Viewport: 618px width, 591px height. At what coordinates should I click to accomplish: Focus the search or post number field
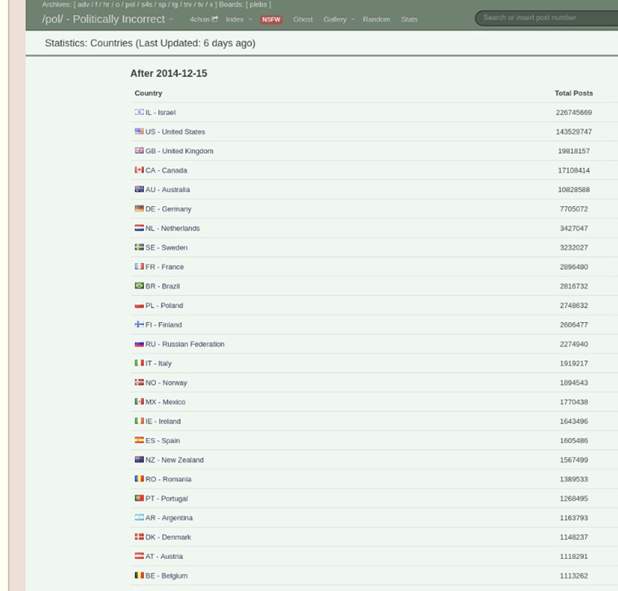pos(548,18)
